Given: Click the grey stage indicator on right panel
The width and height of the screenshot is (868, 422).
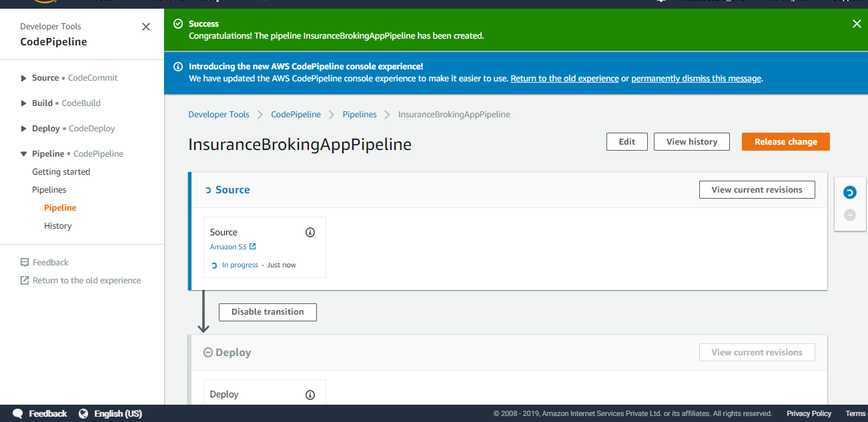Looking at the screenshot, I should tap(849, 215).
